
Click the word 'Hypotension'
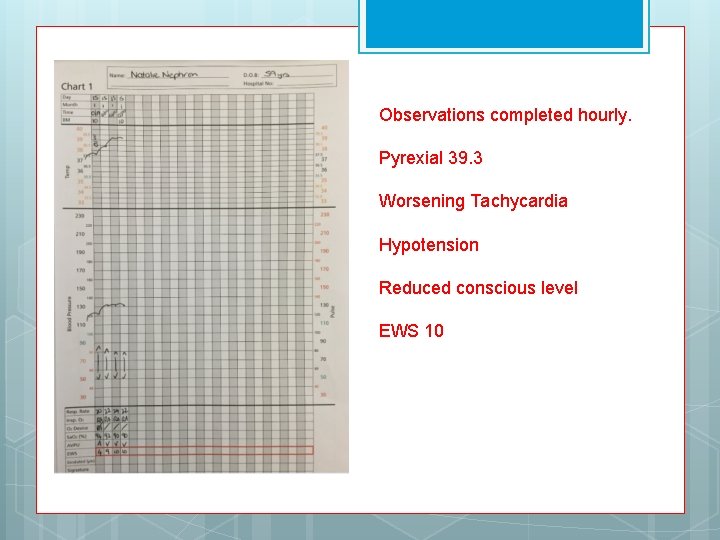coord(429,245)
